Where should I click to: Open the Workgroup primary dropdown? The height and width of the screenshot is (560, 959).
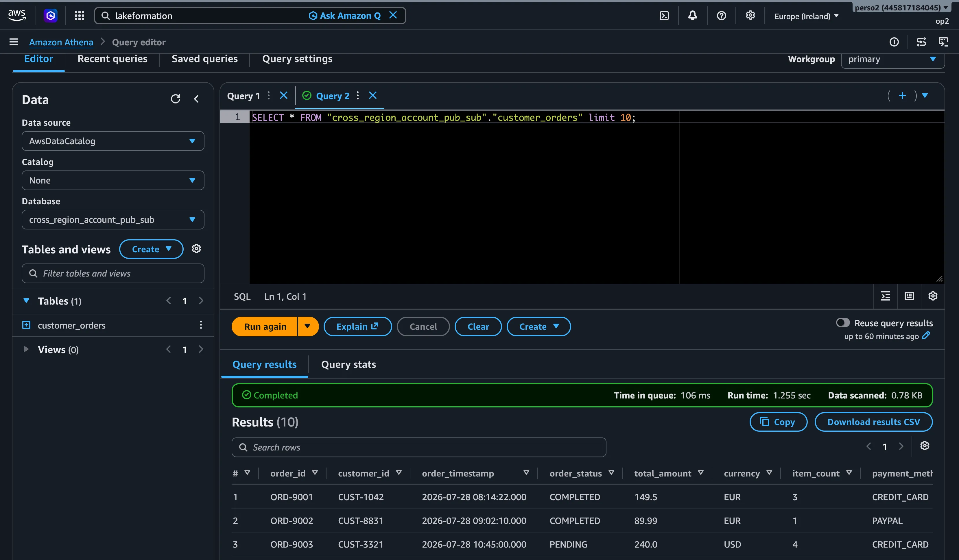click(x=893, y=59)
